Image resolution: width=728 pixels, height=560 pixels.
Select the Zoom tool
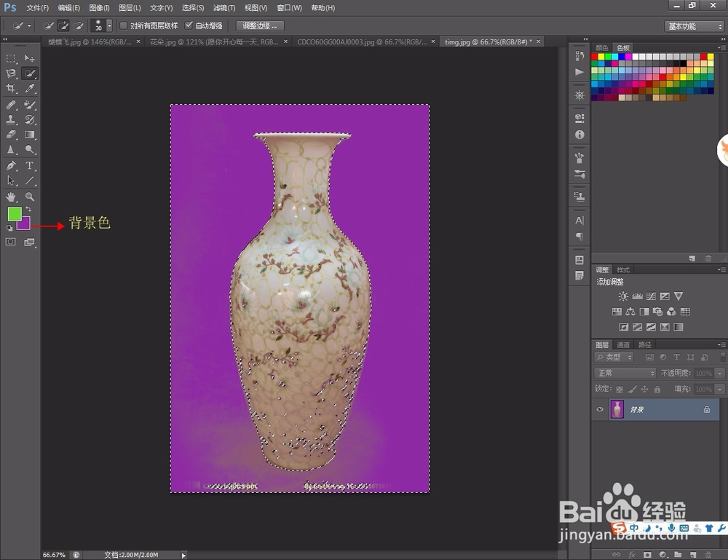click(30, 197)
